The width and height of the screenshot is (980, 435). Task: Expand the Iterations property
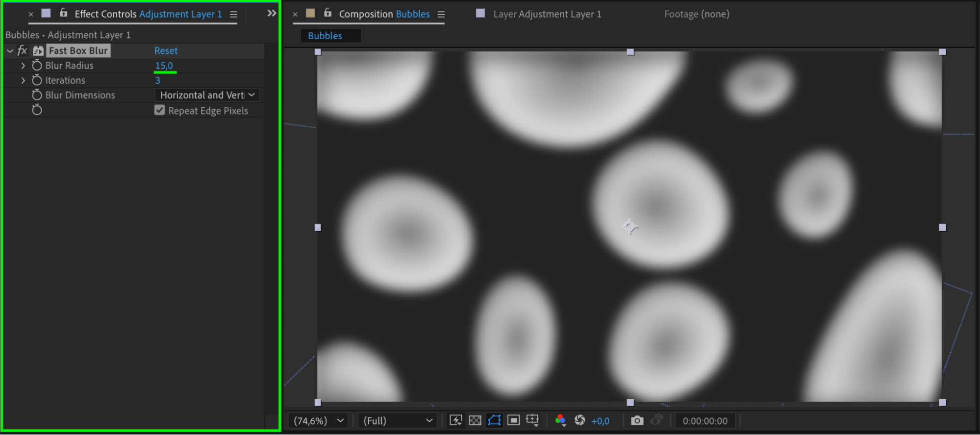point(23,80)
